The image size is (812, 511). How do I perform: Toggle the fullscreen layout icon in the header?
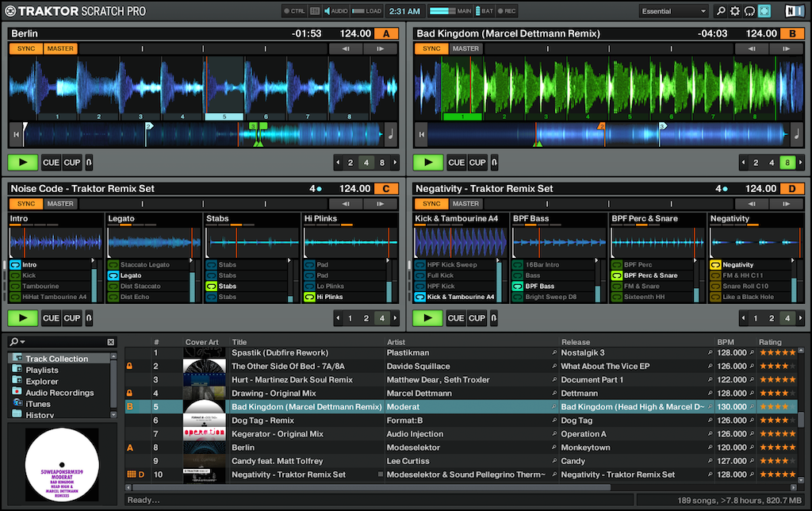(x=764, y=11)
